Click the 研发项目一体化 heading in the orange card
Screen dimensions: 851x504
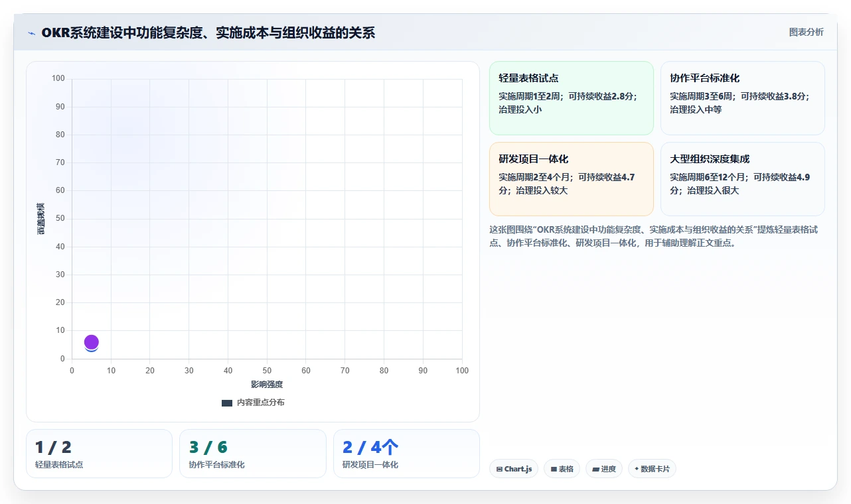pos(534,159)
